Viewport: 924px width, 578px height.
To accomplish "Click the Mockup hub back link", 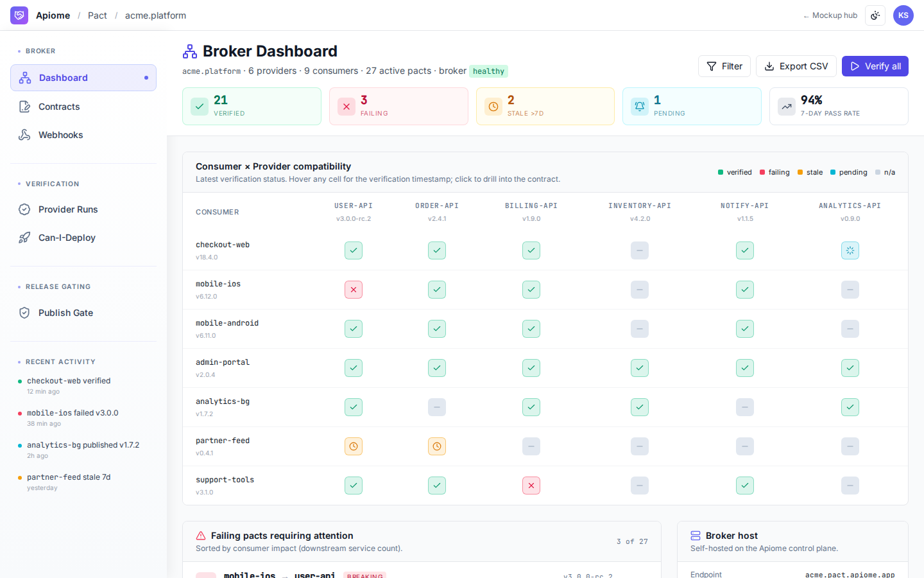I will coord(830,15).
